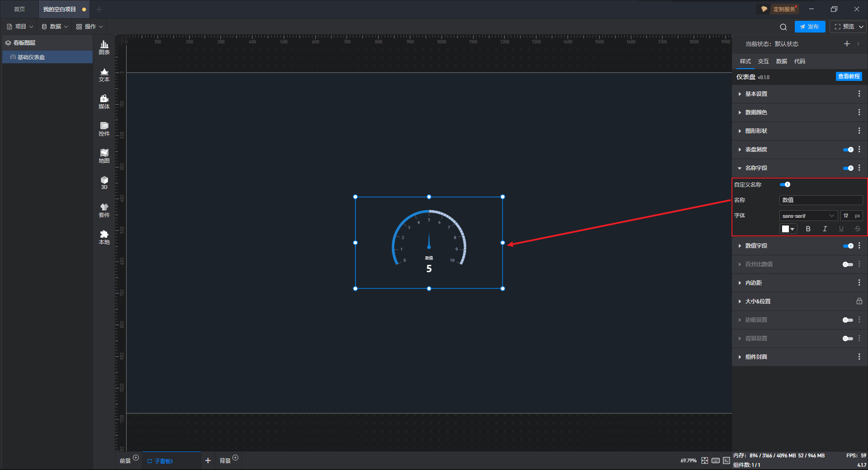Open the font color swatch picker
Viewport: 868px width, 470px height.
click(788, 229)
